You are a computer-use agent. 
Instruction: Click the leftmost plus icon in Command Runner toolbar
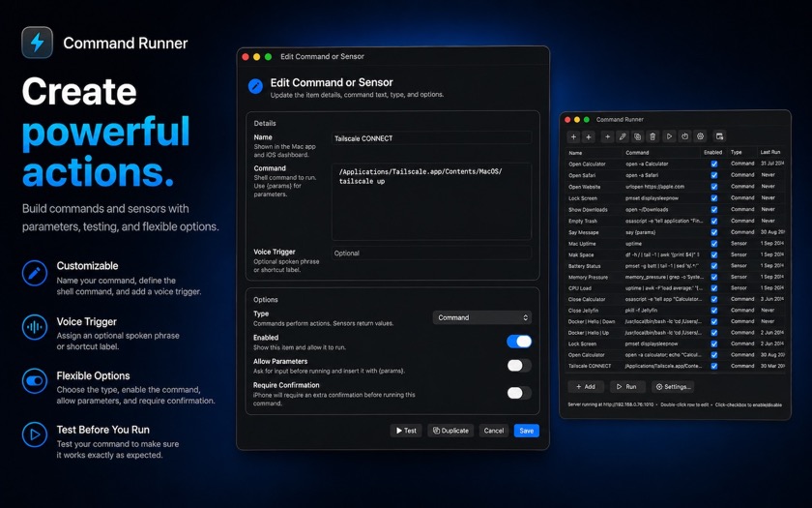[x=573, y=136]
